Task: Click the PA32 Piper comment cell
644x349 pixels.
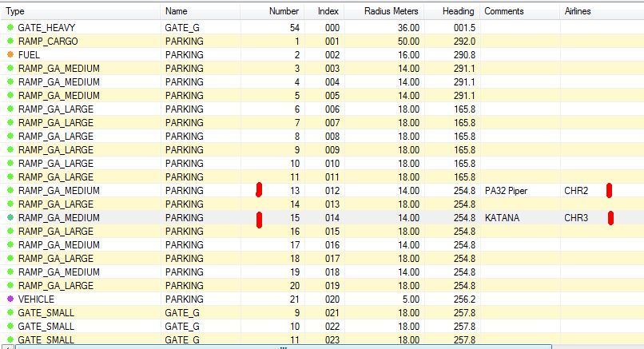Action: tap(506, 191)
